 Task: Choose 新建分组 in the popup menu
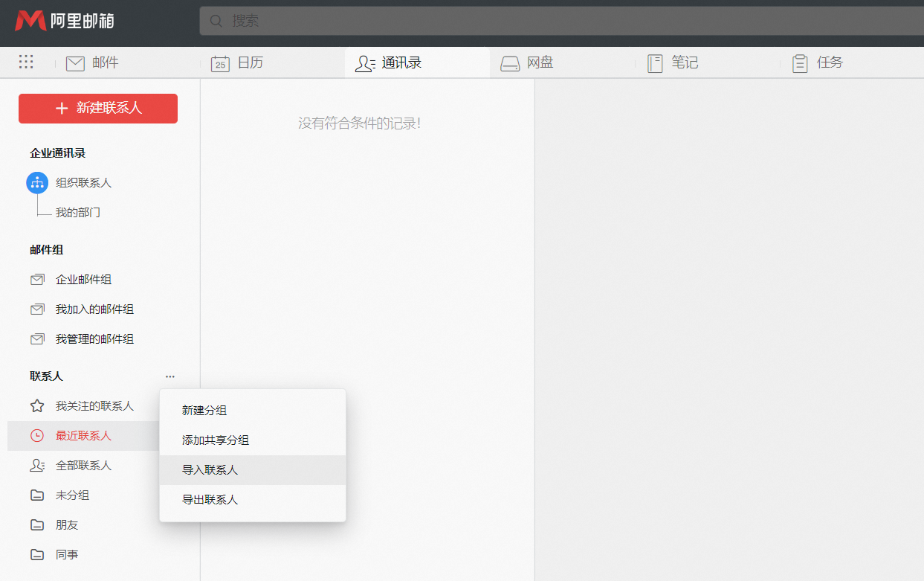204,411
